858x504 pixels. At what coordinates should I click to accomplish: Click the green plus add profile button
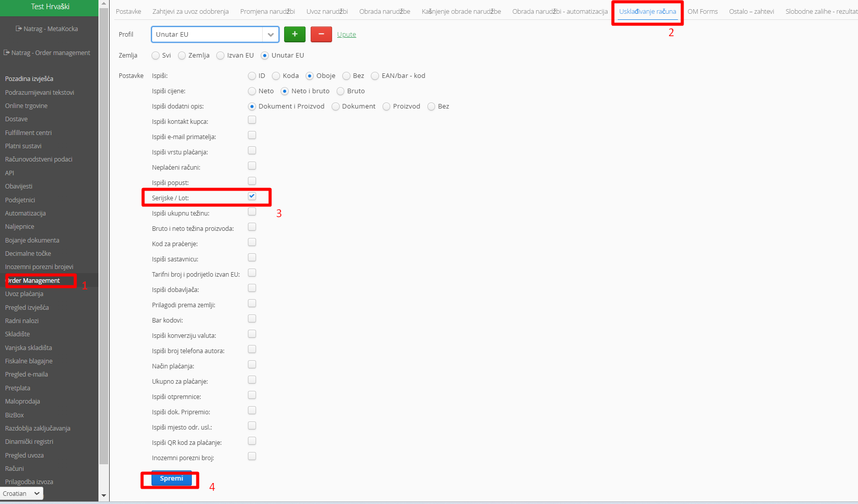click(x=295, y=34)
